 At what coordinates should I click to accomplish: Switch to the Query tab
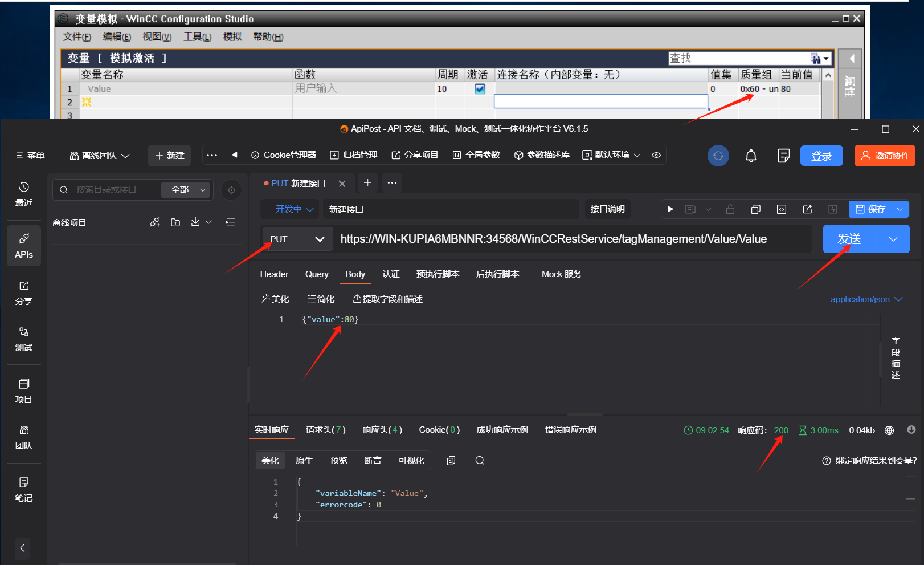[x=317, y=274]
